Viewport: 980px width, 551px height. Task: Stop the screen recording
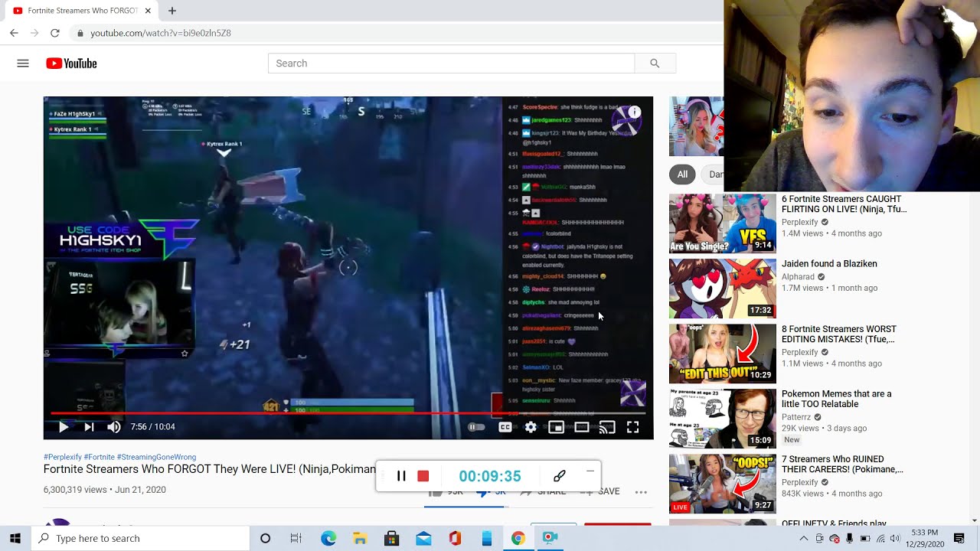coord(423,476)
